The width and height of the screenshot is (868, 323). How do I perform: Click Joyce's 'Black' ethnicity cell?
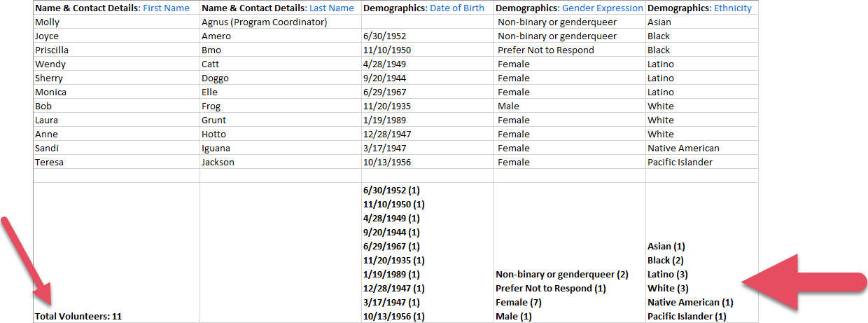click(701, 36)
